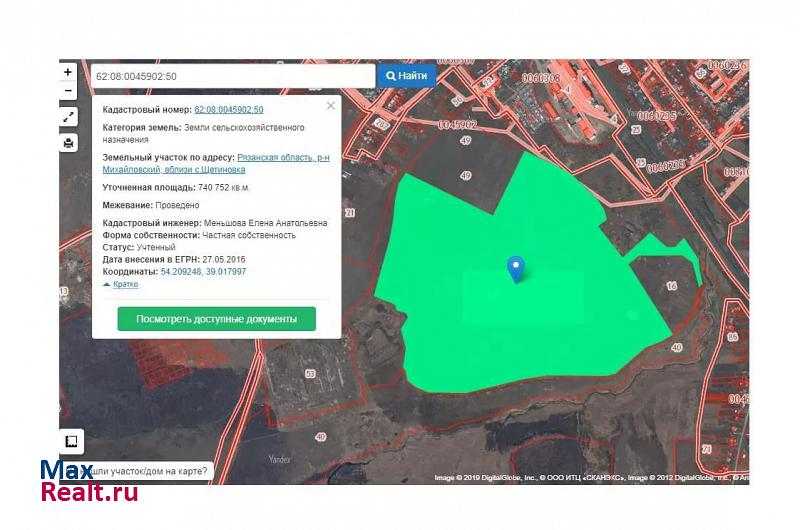Click the MaxRealt.ru logo
Image resolution: width=800 pixels, height=530 pixels.
(x=89, y=481)
